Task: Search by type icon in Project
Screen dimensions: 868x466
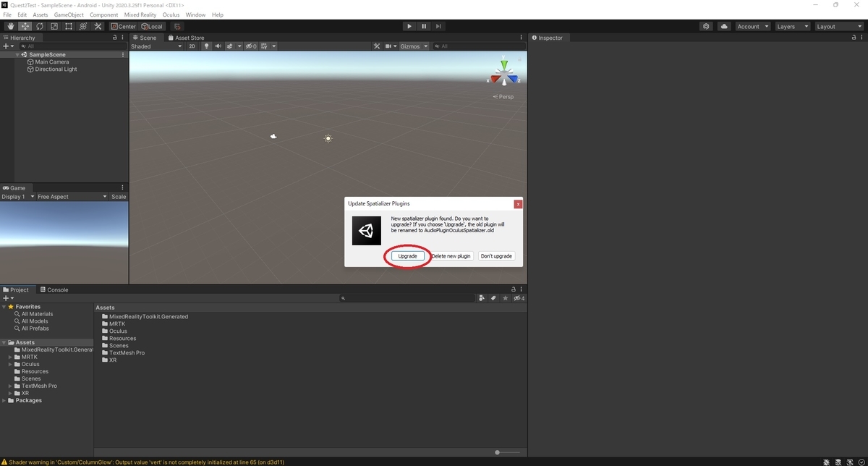Action: (482, 298)
